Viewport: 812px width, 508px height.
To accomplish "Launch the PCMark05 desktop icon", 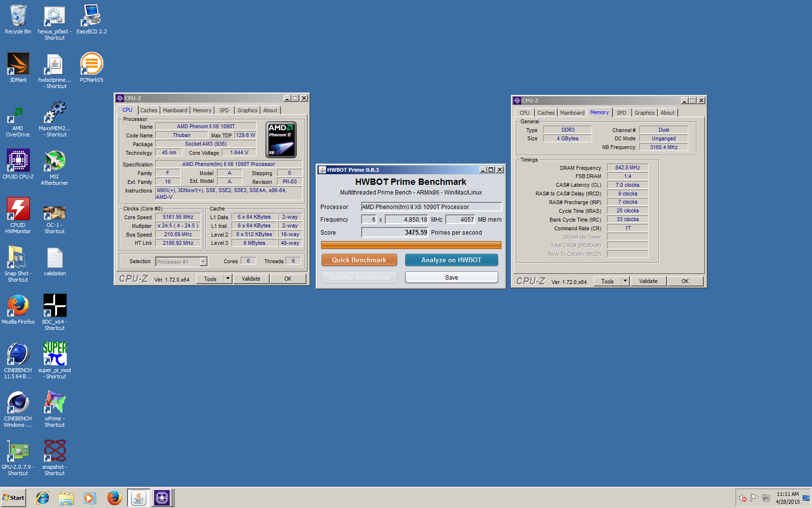I will [91, 68].
